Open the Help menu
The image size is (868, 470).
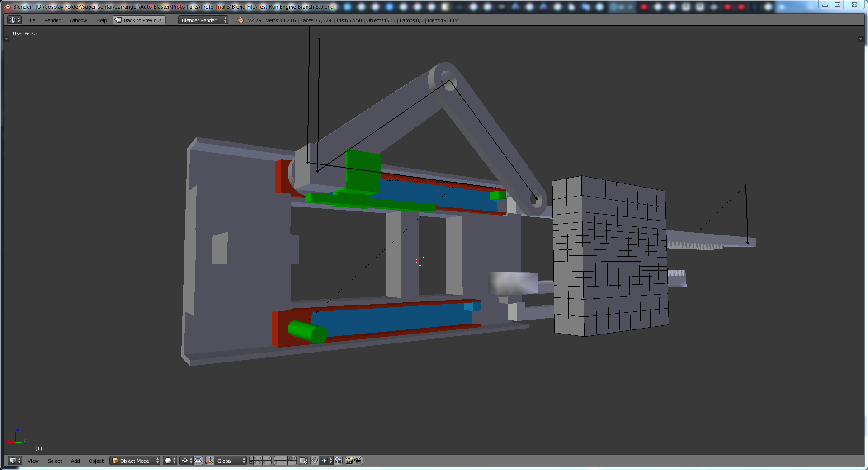click(101, 20)
